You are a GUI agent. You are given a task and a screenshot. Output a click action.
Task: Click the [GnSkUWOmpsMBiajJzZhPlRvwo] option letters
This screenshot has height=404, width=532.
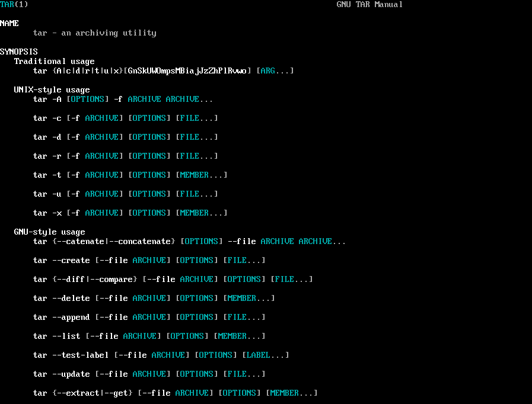point(187,71)
